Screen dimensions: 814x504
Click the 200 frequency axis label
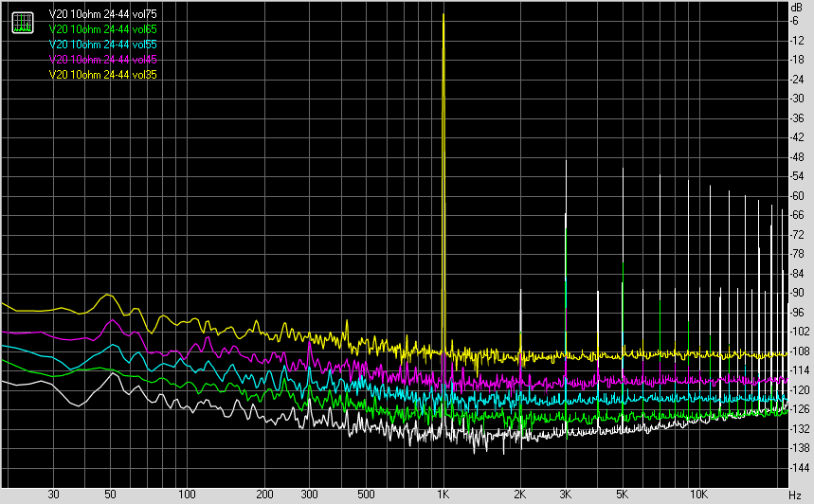coord(264,495)
